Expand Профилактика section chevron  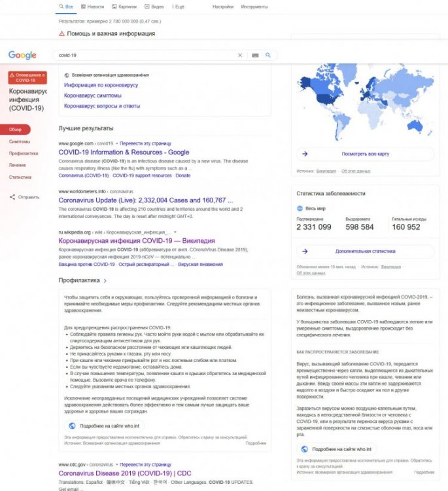[x=105, y=281]
